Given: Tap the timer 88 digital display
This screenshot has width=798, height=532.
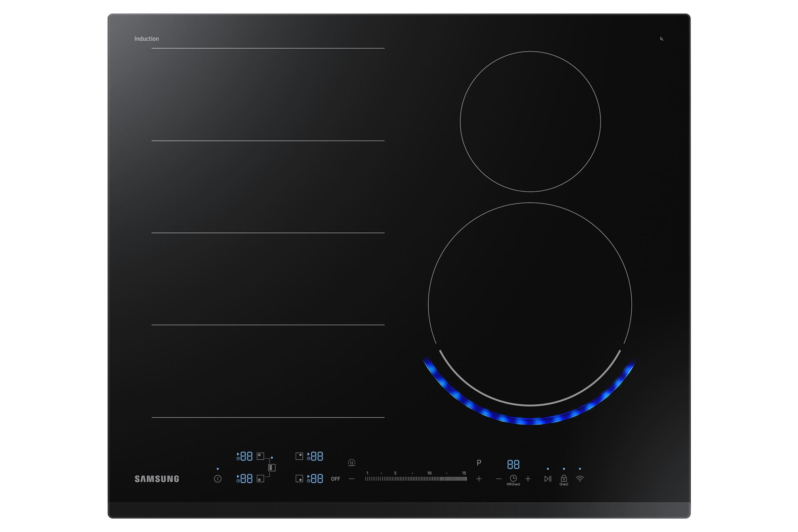Looking at the screenshot, I should point(513,465).
